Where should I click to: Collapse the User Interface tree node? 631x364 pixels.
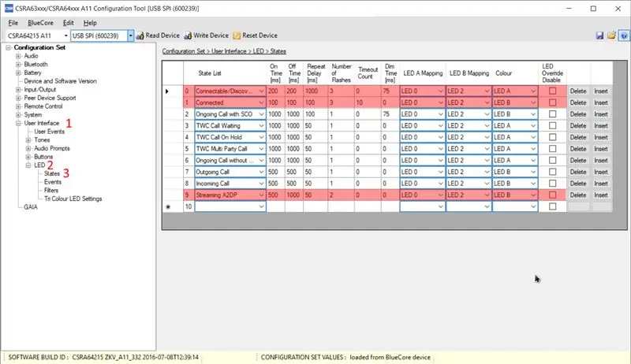pyautogui.click(x=18, y=124)
